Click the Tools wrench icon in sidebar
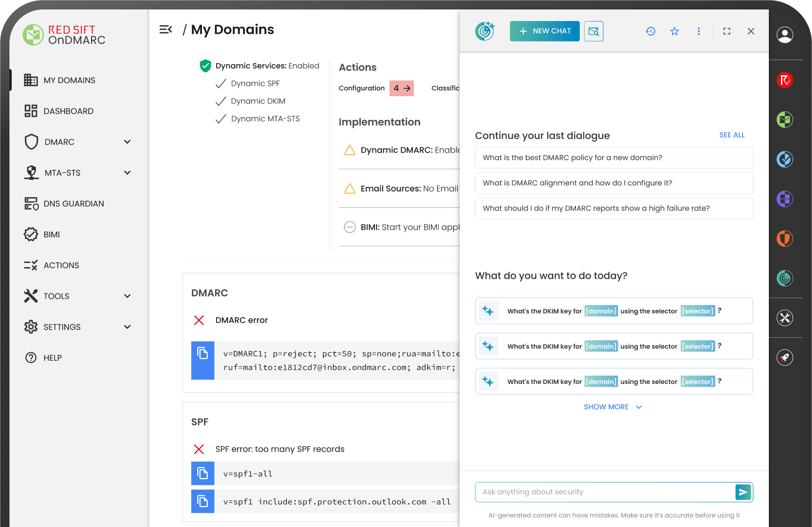 pyautogui.click(x=31, y=296)
